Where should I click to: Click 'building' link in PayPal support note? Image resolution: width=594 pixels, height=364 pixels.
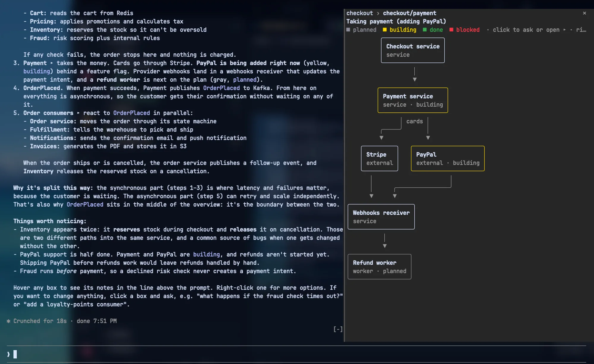coord(206,254)
